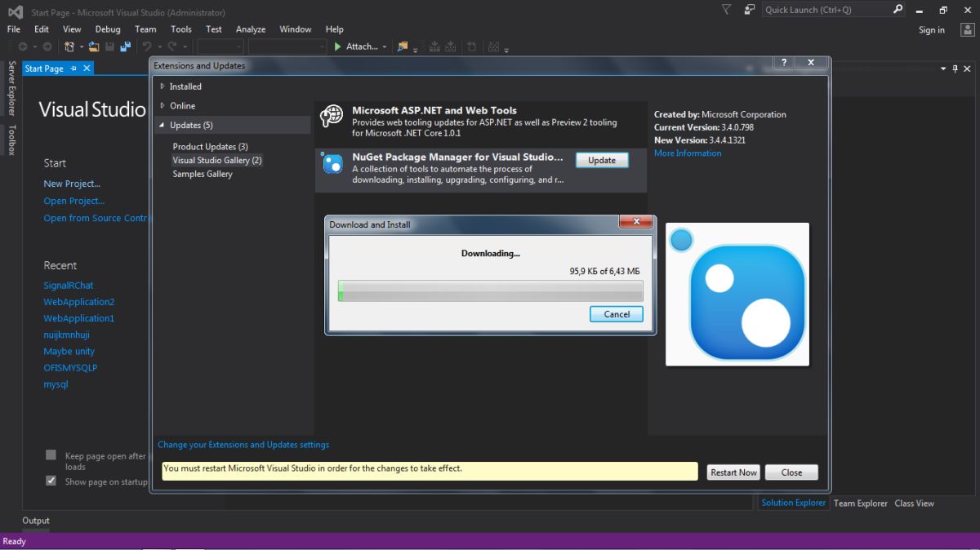Switch to the Class View tab
980x550 pixels.
(x=915, y=503)
